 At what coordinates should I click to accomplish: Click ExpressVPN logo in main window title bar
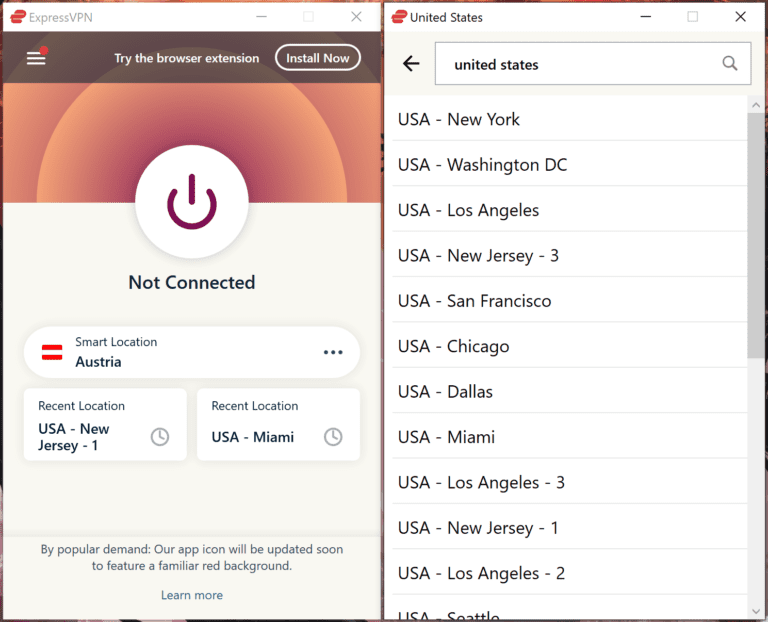pos(18,17)
